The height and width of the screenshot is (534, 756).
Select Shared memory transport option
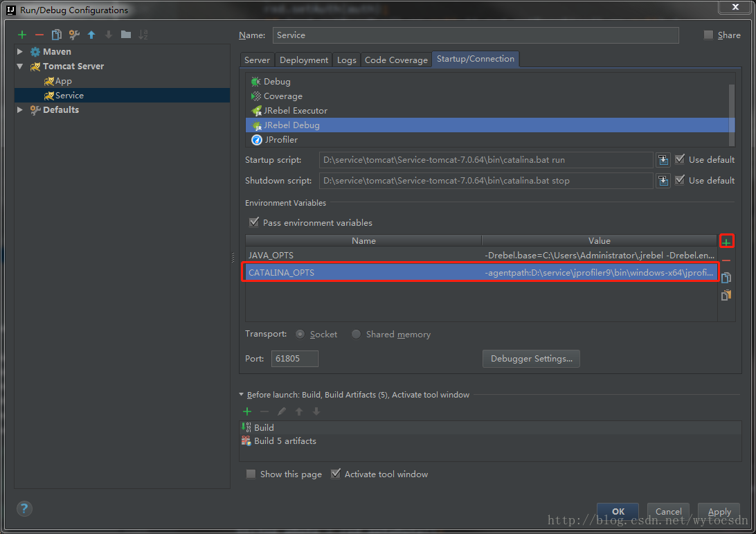pos(356,335)
